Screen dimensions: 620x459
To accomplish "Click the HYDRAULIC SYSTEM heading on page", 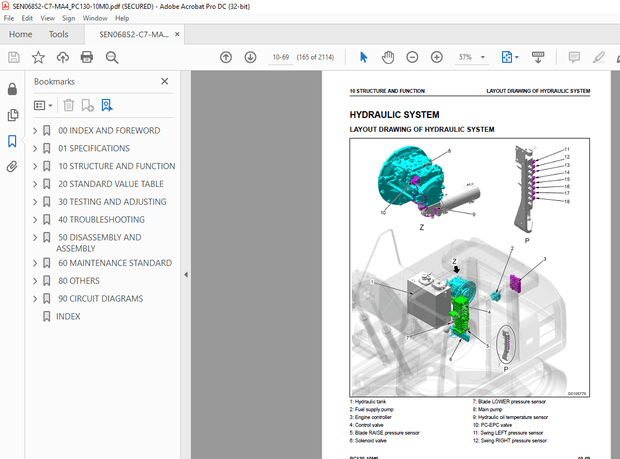I will click(x=394, y=115).
